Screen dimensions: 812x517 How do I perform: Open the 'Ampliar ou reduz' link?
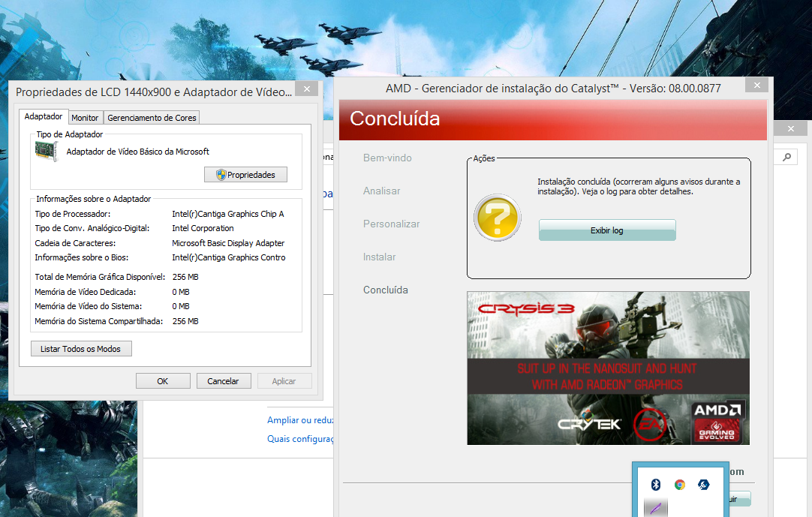(300, 420)
